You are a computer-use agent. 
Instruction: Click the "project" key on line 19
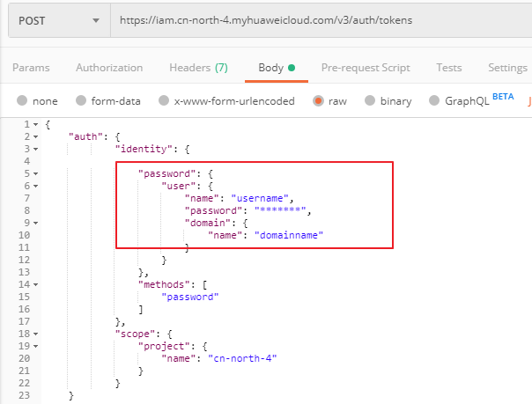click(x=164, y=346)
